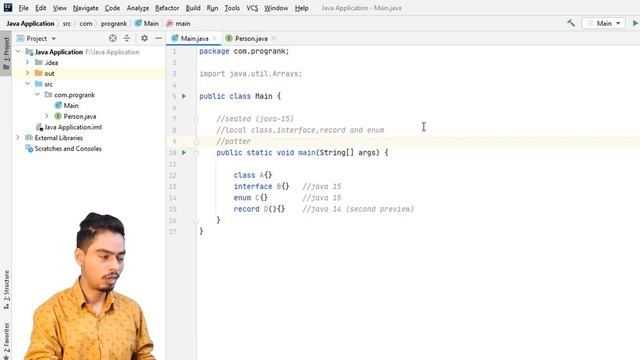Click on 'record D(){}' code line
The height and width of the screenshot is (360, 640).
tap(259, 209)
